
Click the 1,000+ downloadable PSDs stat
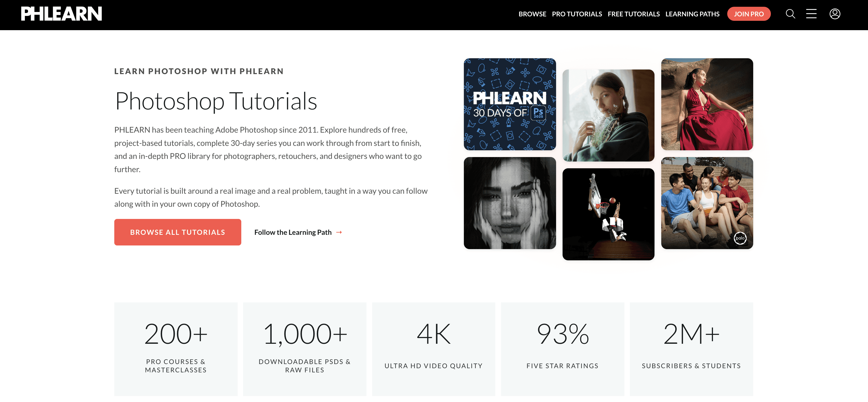[x=305, y=349]
